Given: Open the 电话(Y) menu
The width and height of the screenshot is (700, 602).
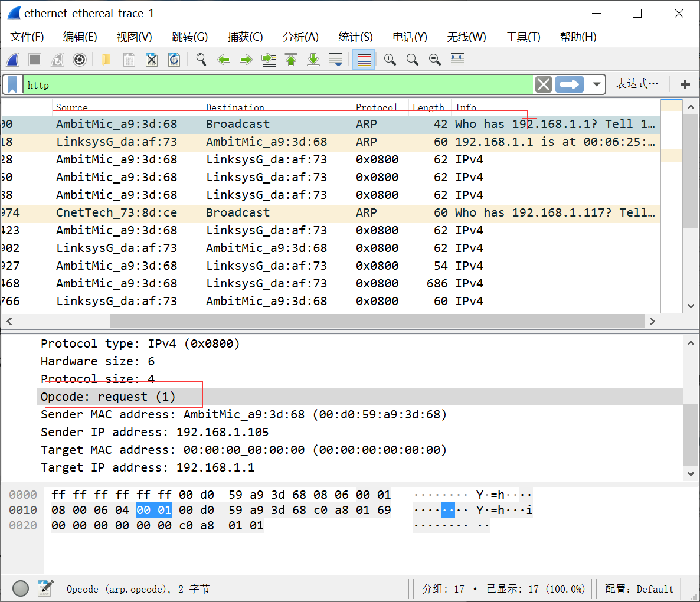Looking at the screenshot, I should pos(410,37).
